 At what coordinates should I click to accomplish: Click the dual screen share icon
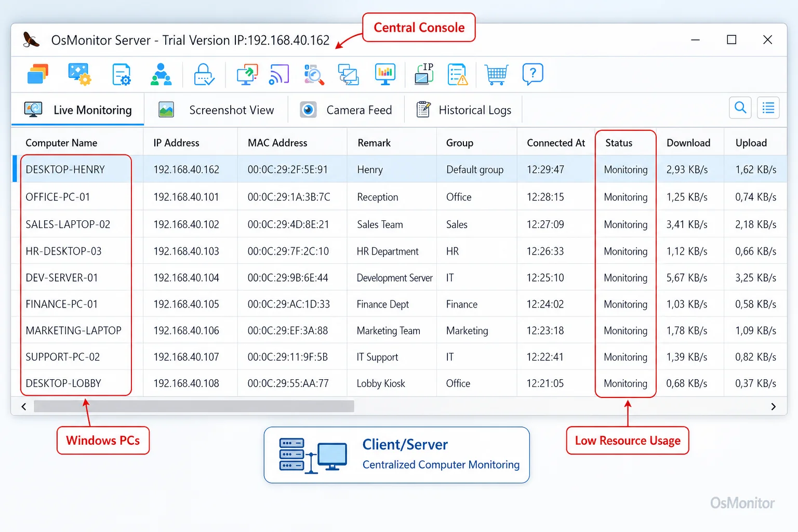(348, 74)
